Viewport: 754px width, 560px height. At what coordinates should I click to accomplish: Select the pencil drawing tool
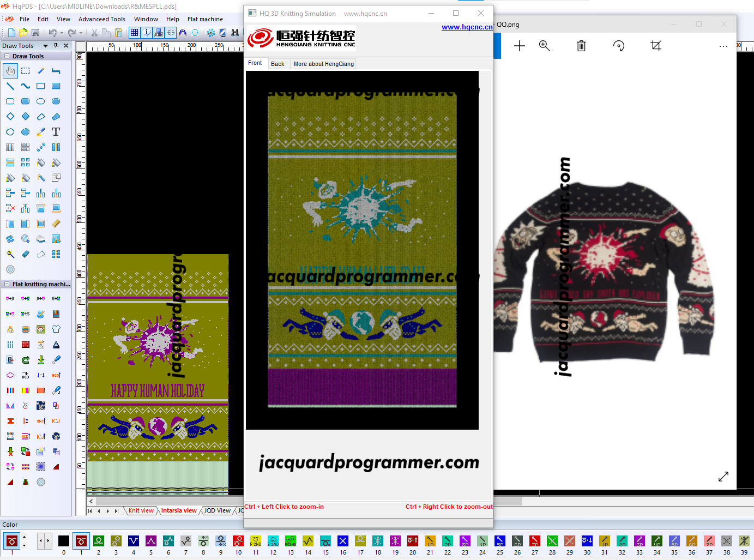[x=41, y=71]
